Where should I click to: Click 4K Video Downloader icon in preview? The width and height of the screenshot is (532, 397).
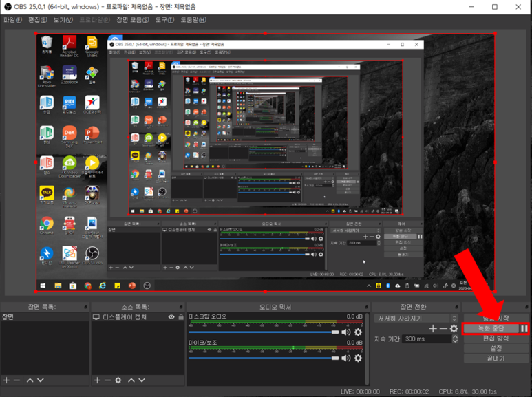(70, 167)
